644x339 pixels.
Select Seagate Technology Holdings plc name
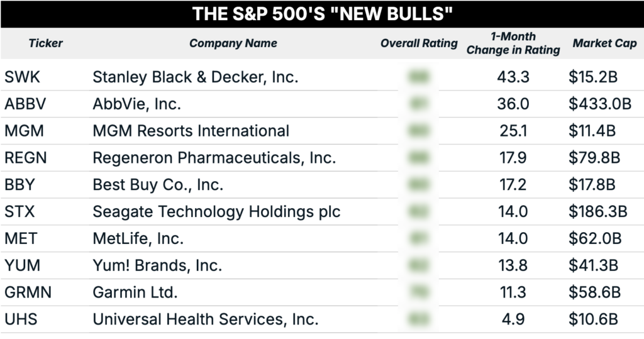(216, 211)
